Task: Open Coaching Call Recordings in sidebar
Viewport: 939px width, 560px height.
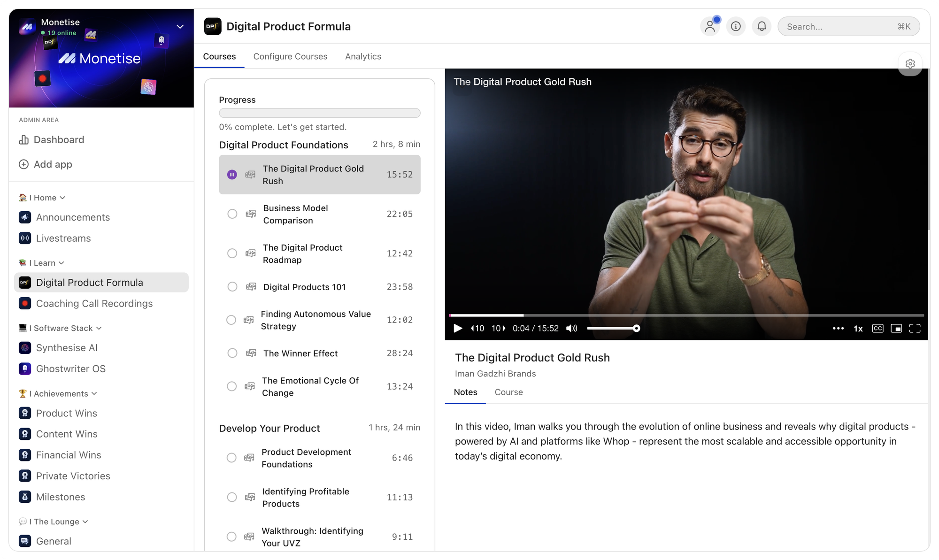Action: [94, 303]
